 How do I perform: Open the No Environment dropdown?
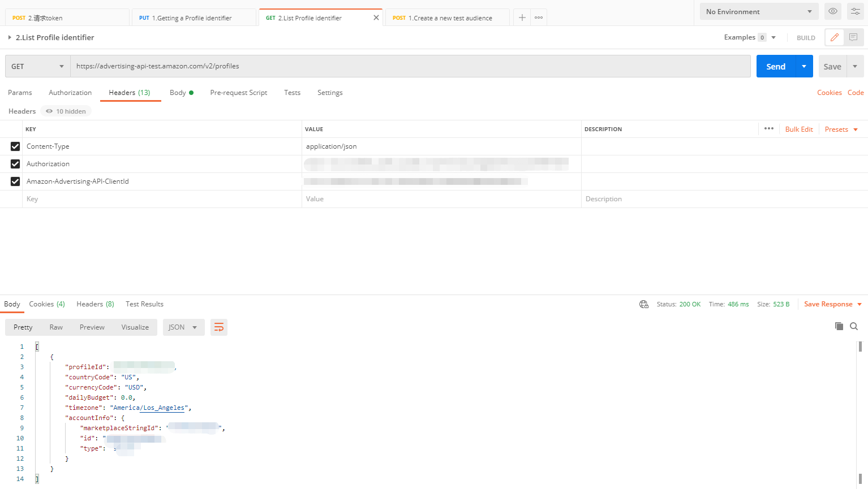pyautogui.click(x=758, y=11)
